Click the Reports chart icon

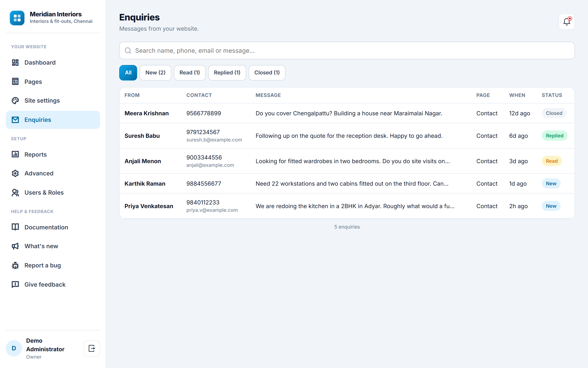click(15, 154)
